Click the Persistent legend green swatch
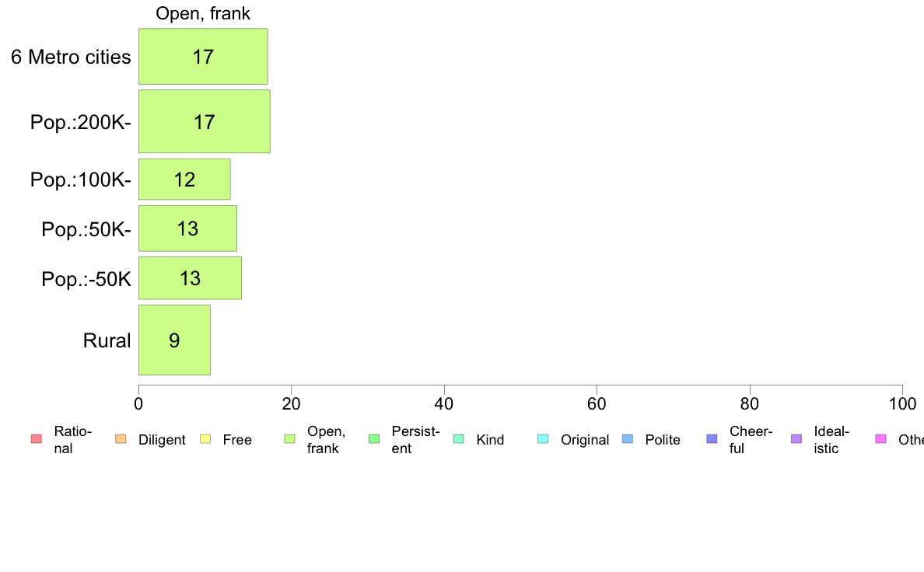This screenshot has height=572, width=924. 374,439
